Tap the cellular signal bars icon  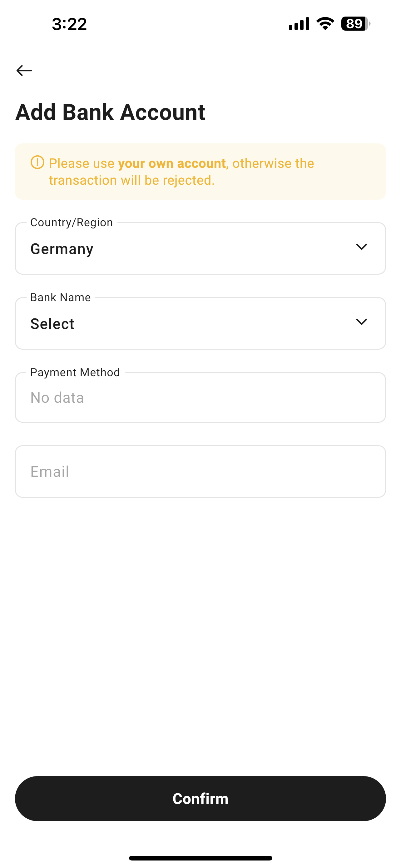[299, 24]
